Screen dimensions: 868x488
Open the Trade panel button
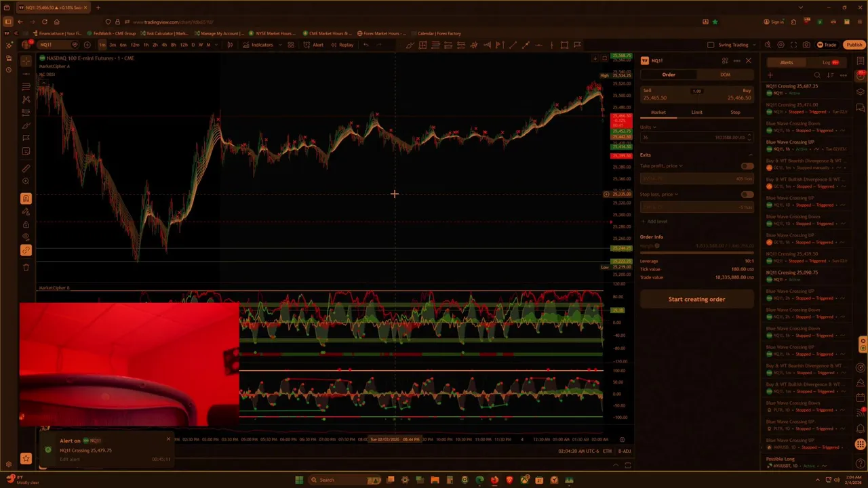pos(827,45)
